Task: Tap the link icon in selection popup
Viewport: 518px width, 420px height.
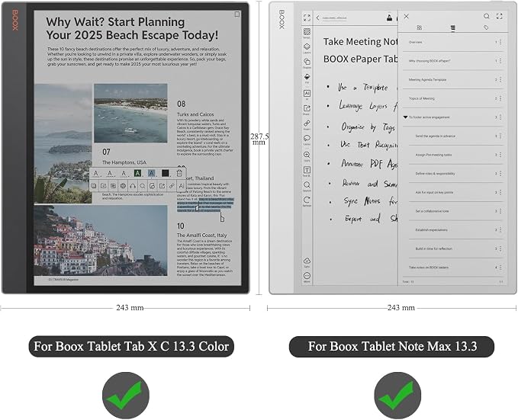Action: point(172,186)
